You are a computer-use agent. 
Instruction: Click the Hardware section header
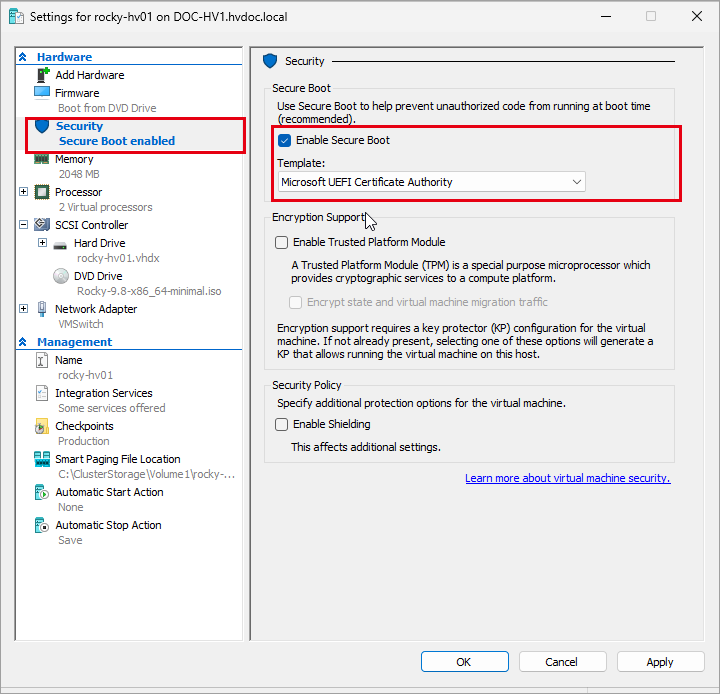(x=64, y=57)
